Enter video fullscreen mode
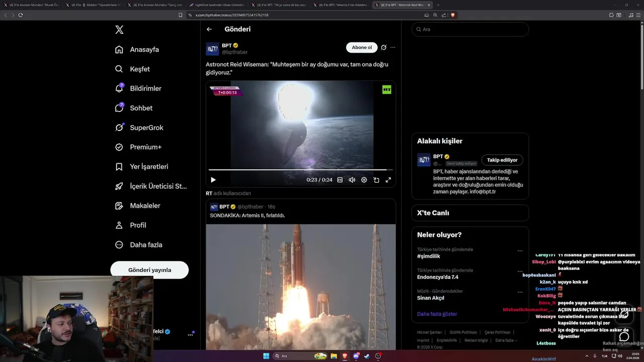This screenshot has width=644, height=362. 388,180
